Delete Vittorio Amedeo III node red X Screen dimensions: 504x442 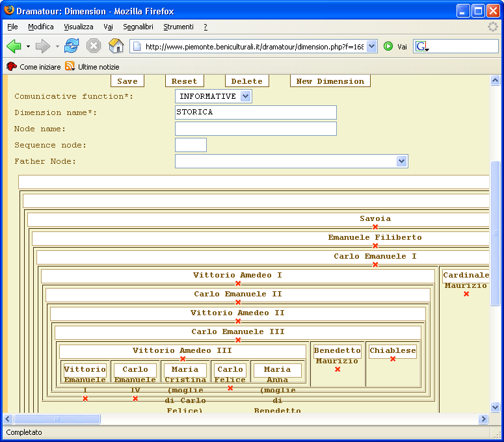point(183,359)
